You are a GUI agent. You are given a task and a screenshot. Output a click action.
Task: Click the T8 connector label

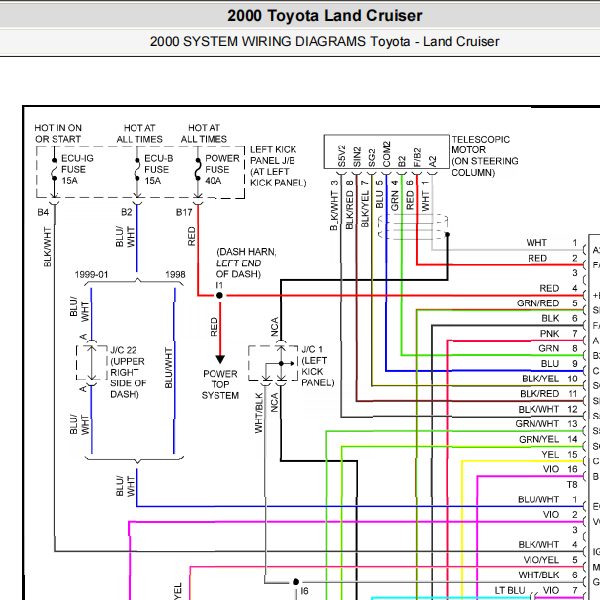coord(572,485)
